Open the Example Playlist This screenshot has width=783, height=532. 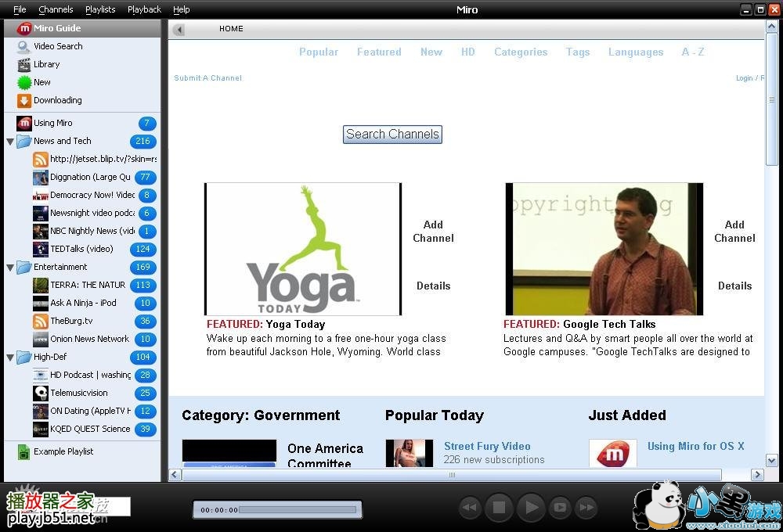[x=82, y=451]
